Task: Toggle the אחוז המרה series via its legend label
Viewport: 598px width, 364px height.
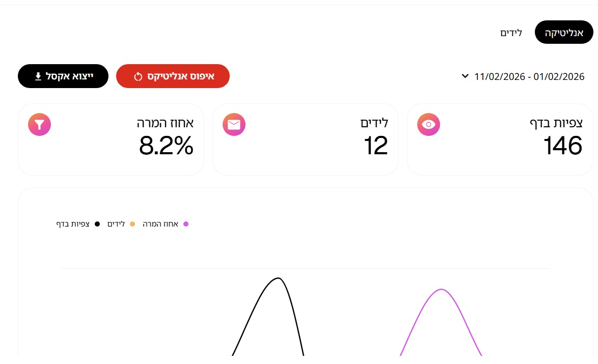Action: [160, 224]
